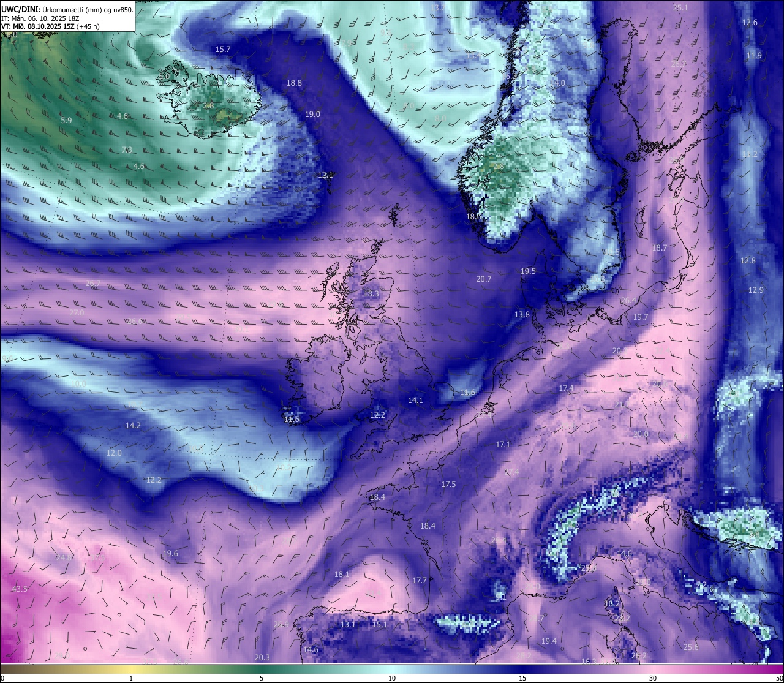Screen dimensions: 784x683
Task: Click the 26.7 value in the Atlantic
Action: coord(93,284)
